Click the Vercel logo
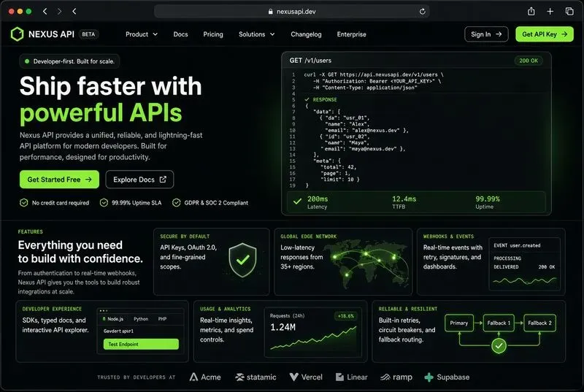The width and height of the screenshot is (584, 392). coord(306,377)
